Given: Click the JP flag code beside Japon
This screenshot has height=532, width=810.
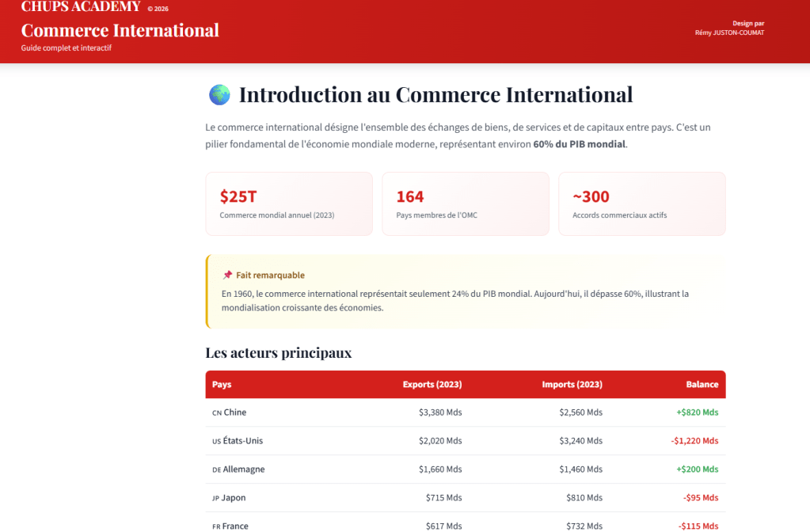Looking at the screenshot, I should point(215,498).
